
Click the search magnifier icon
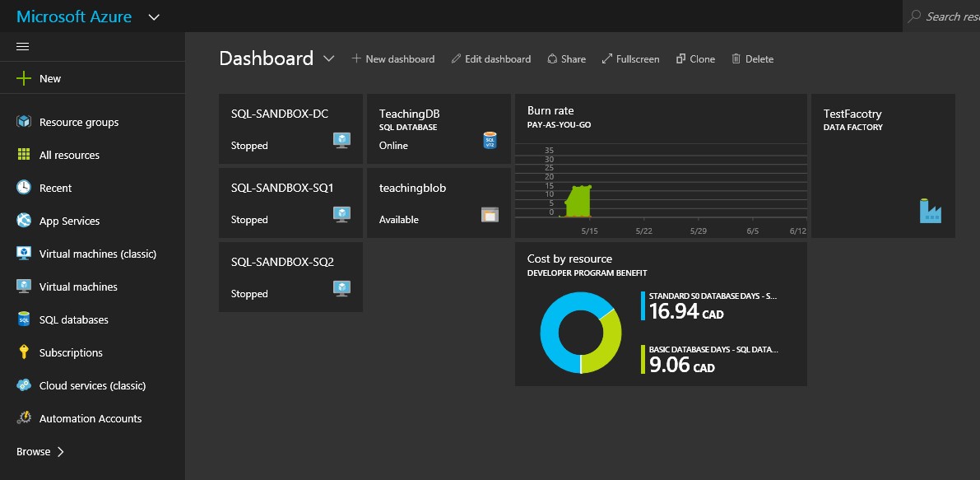[914, 16]
